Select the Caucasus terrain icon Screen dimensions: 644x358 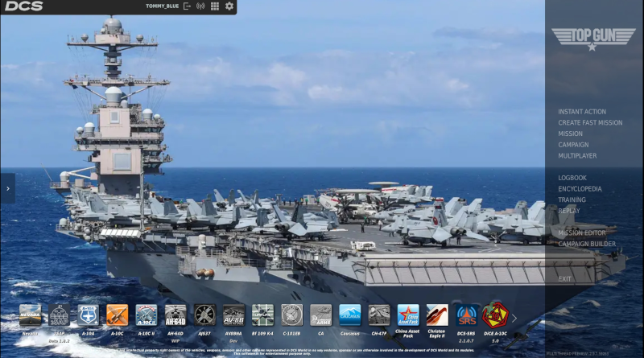(350, 315)
